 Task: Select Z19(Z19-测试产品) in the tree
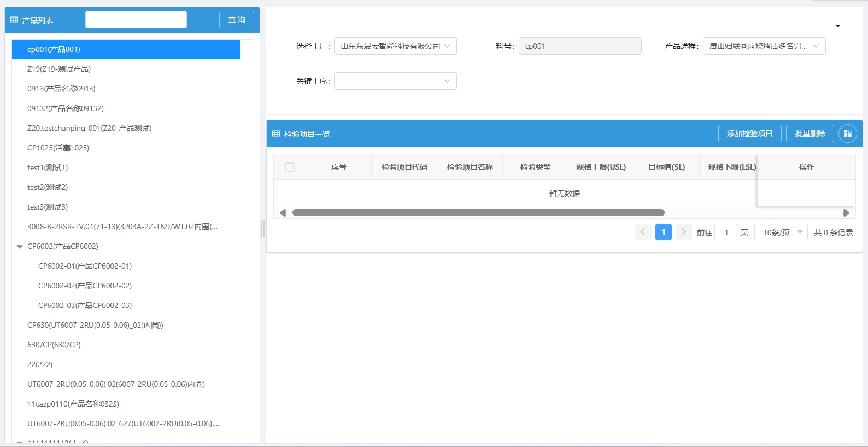pos(59,69)
